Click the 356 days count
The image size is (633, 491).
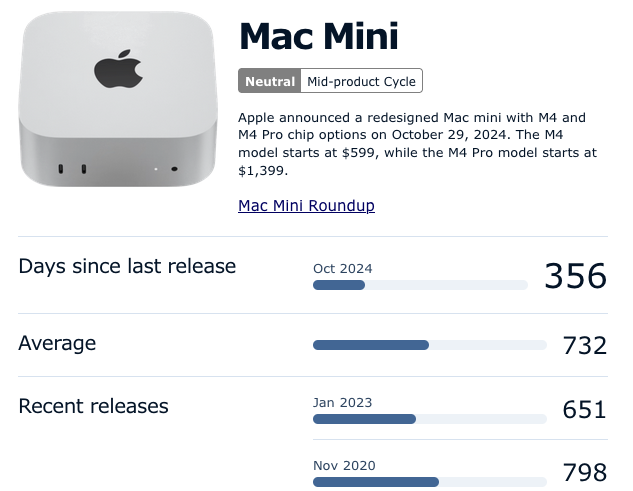(575, 276)
